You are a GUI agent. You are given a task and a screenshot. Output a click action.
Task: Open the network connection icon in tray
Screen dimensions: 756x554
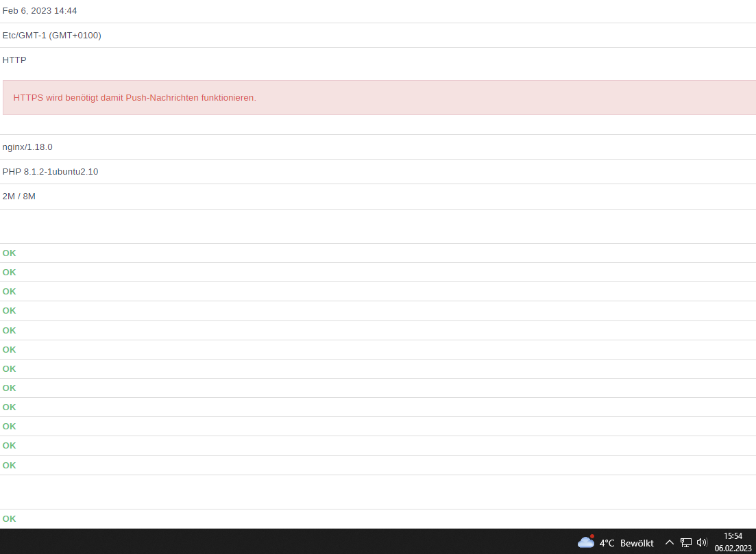pos(685,543)
